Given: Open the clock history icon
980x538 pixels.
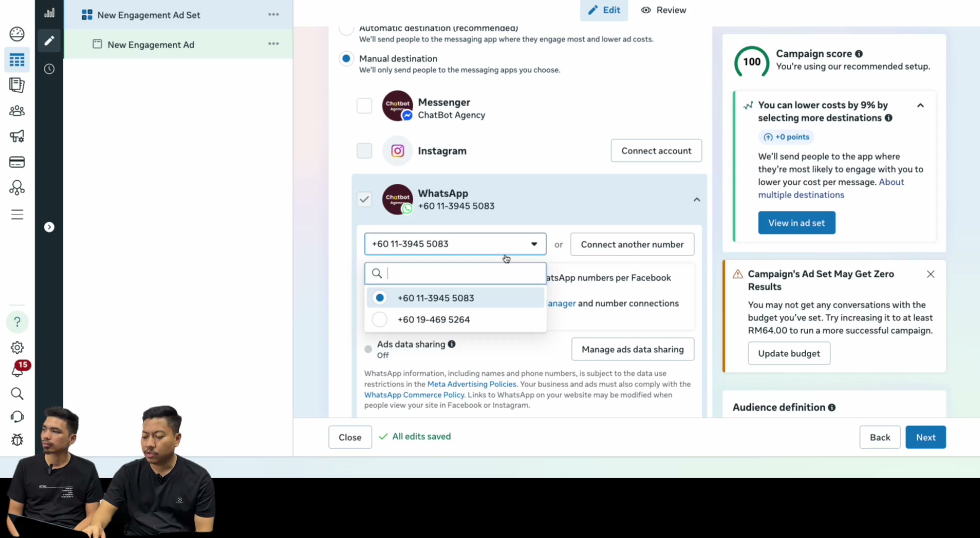Looking at the screenshot, I should [49, 69].
